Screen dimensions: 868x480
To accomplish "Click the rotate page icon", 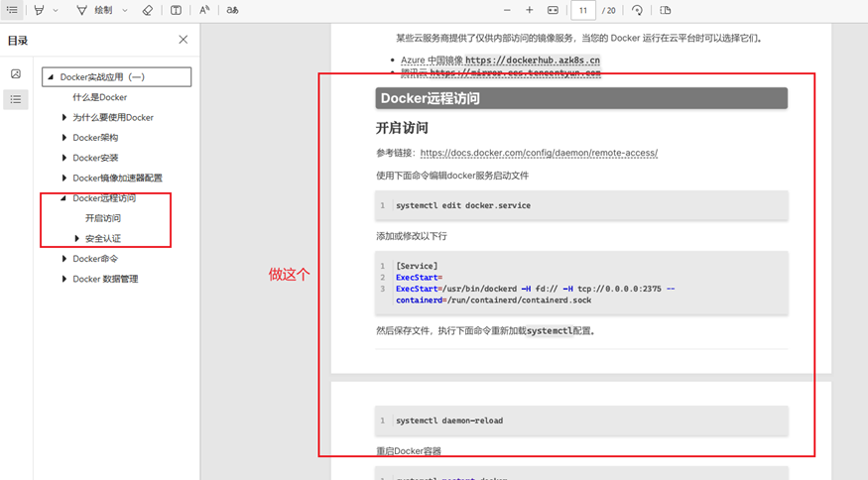I will [637, 10].
